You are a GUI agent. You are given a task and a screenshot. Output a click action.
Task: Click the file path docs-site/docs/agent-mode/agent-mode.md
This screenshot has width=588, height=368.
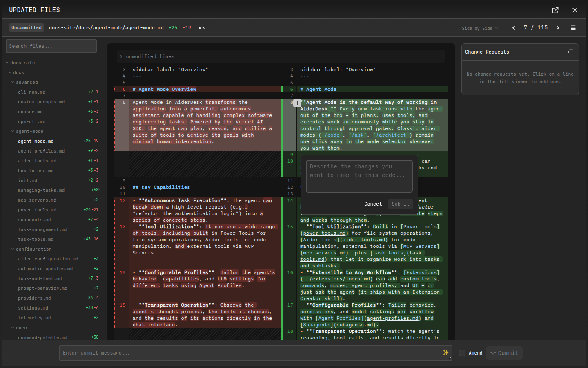click(x=106, y=28)
